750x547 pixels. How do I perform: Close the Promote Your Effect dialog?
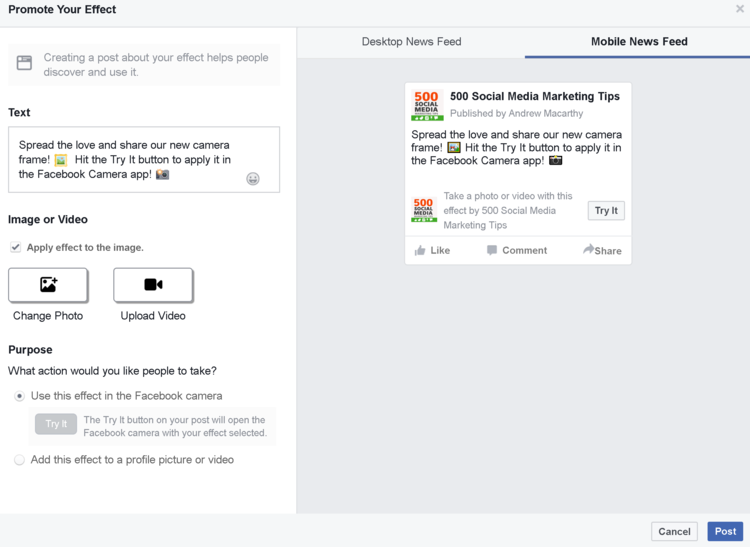740,9
